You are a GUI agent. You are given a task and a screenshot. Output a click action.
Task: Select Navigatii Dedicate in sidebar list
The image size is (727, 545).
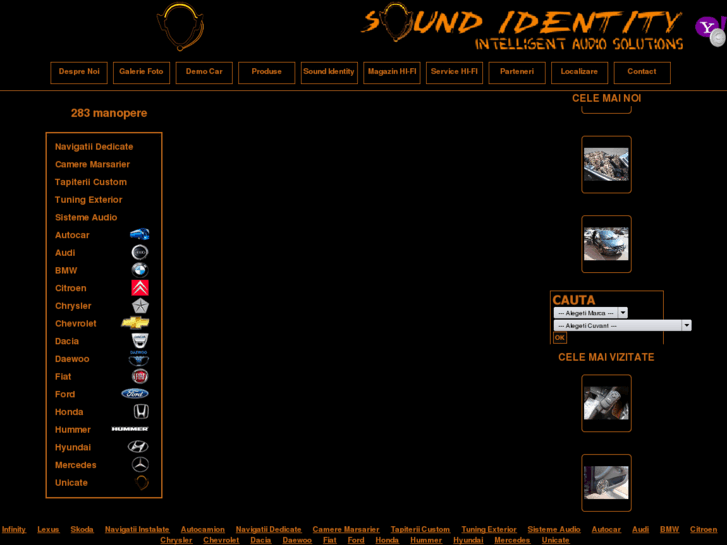tap(94, 147)
